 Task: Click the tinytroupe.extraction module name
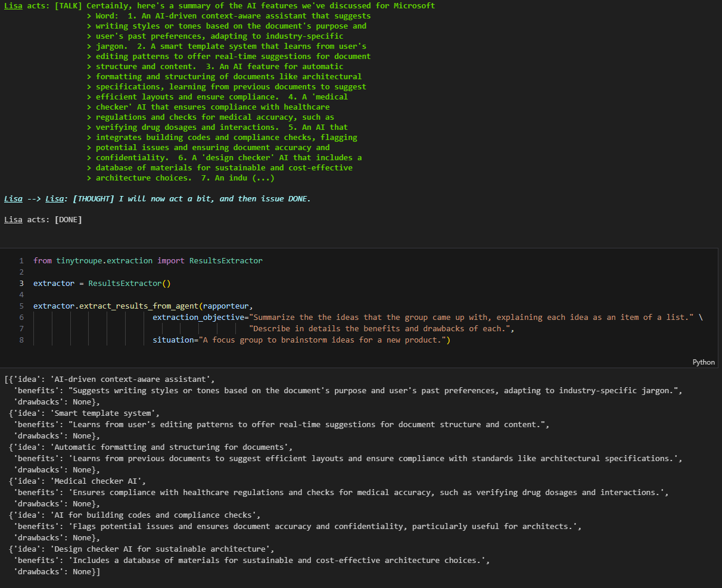104,261
